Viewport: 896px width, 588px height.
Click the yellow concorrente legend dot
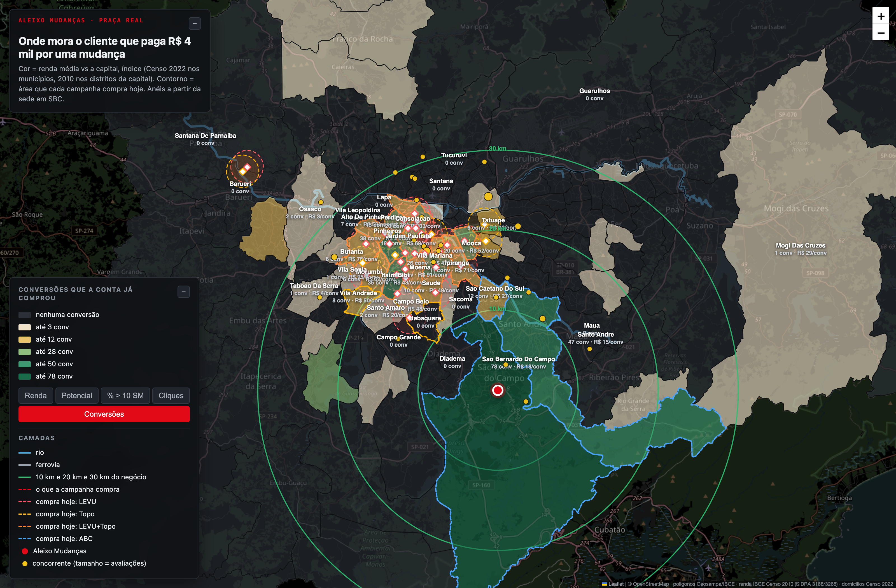coord(25,564)
